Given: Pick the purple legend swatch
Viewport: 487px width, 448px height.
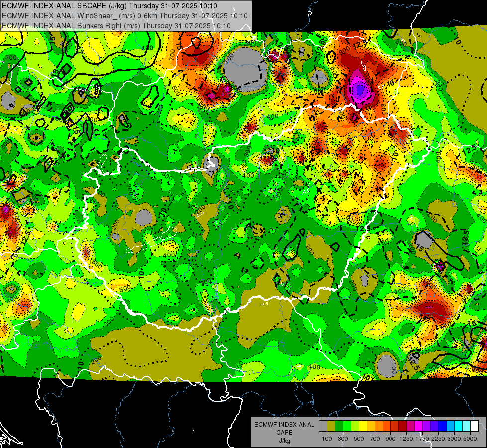Looking at the screenshot, I should (x=426, y=426).
